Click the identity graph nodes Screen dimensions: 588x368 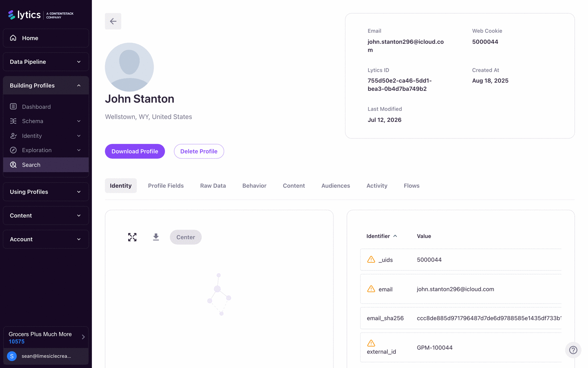point(219,294)
